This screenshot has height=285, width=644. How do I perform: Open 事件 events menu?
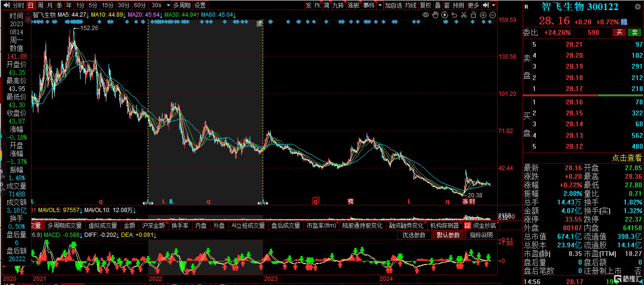click(x=369, y=5)
